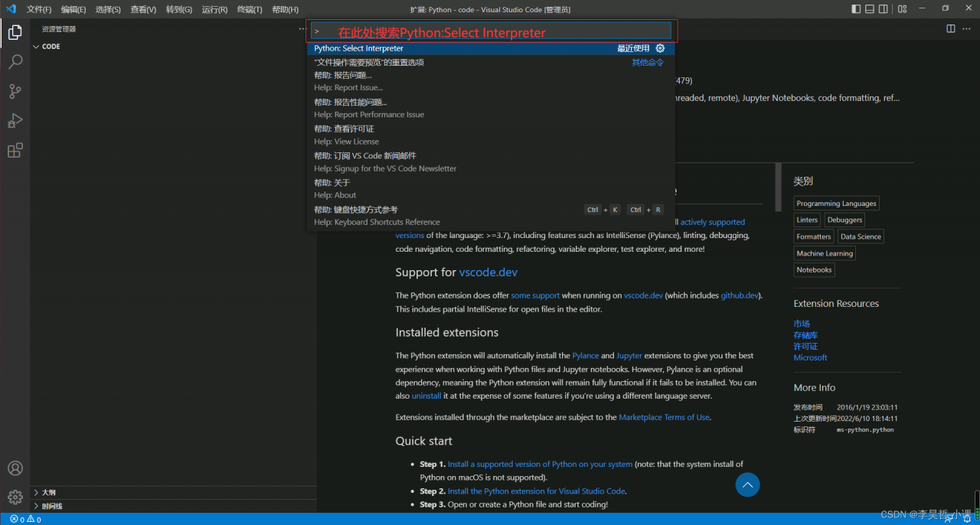The width and height of the screenshot is (980, 525).
Task: Select the Python: Select Interpreter command
Action: [x=491, y=48]
